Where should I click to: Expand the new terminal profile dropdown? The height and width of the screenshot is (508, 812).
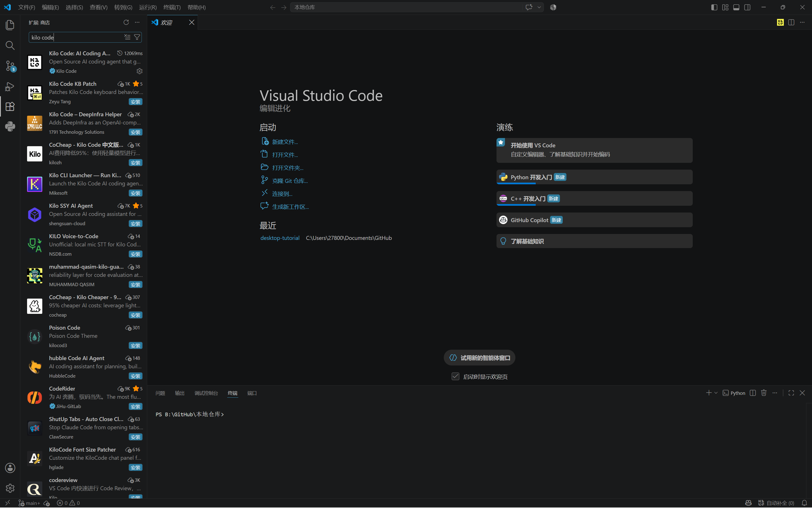coord(716,393)
